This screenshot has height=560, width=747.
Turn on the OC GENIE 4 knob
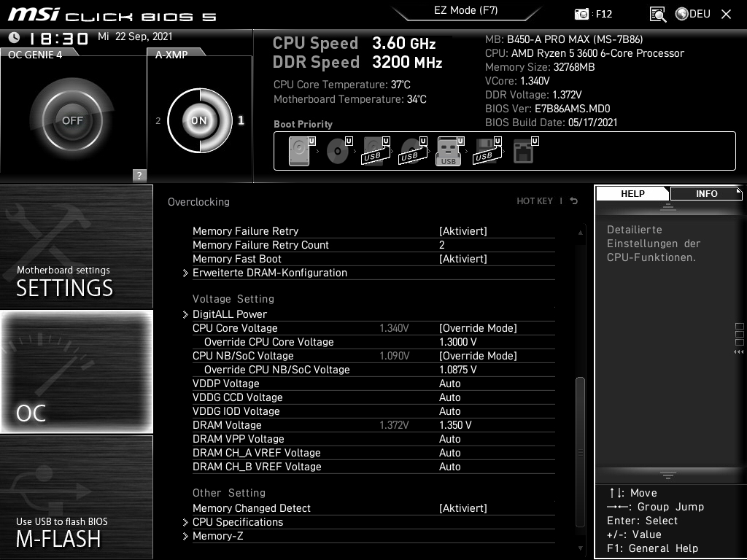point(73,120)
